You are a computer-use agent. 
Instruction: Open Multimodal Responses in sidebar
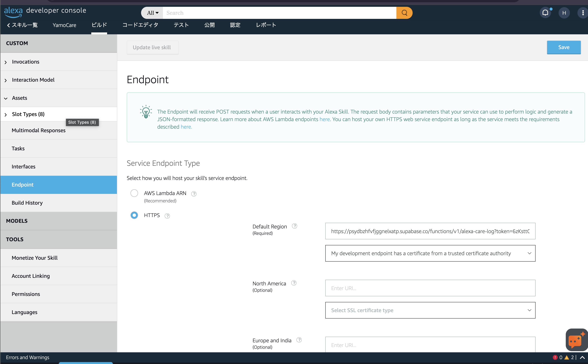tap(59, 131)
